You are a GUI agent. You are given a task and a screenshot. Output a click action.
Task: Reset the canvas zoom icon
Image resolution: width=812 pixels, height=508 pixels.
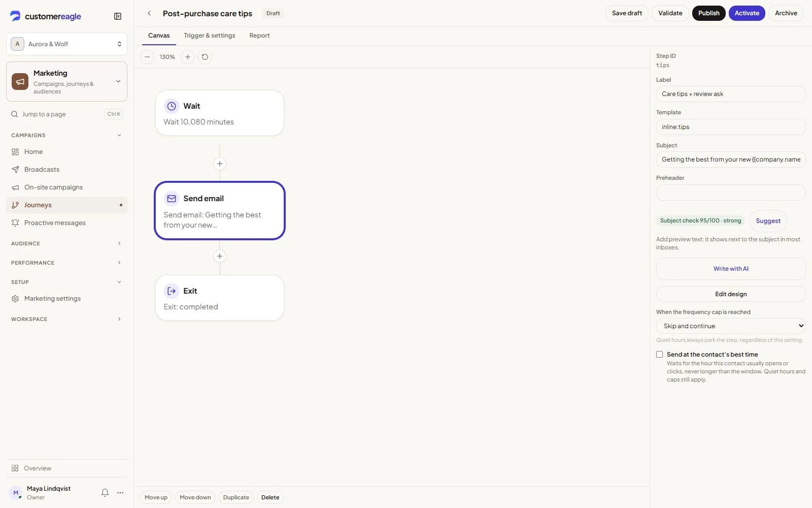tap(205, 57)
